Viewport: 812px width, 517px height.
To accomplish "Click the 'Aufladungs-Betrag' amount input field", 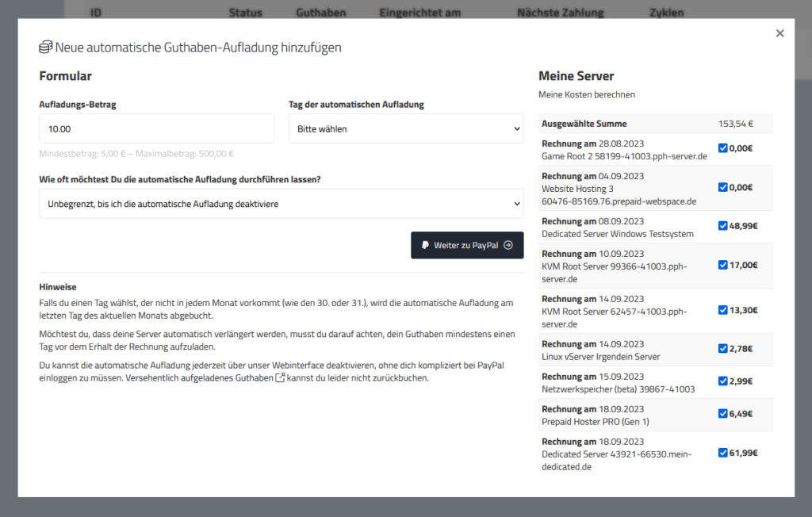I will click(x=156, y=128).
